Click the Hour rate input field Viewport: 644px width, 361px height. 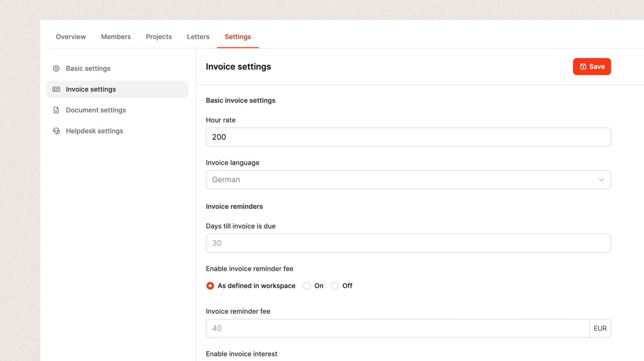[x=408, y=137]
